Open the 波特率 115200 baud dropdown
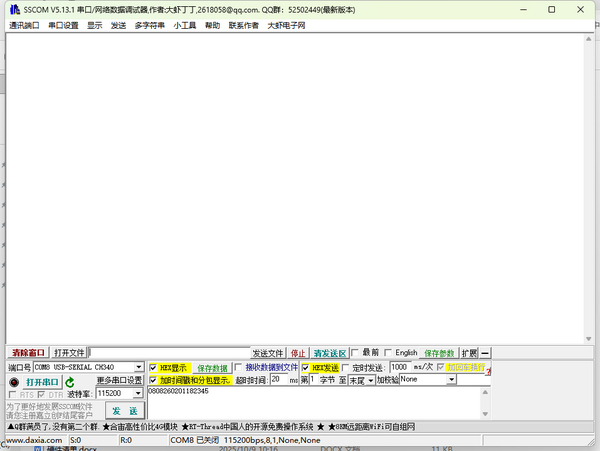Screen dimensions: 600x451 [x=138, y=393]
